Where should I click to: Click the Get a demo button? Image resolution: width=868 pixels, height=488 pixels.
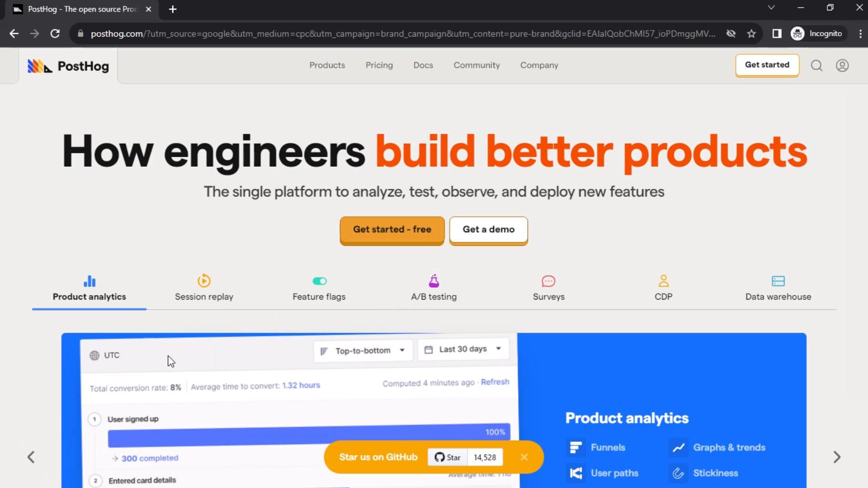pyautogui.click(x=489, y=230)
